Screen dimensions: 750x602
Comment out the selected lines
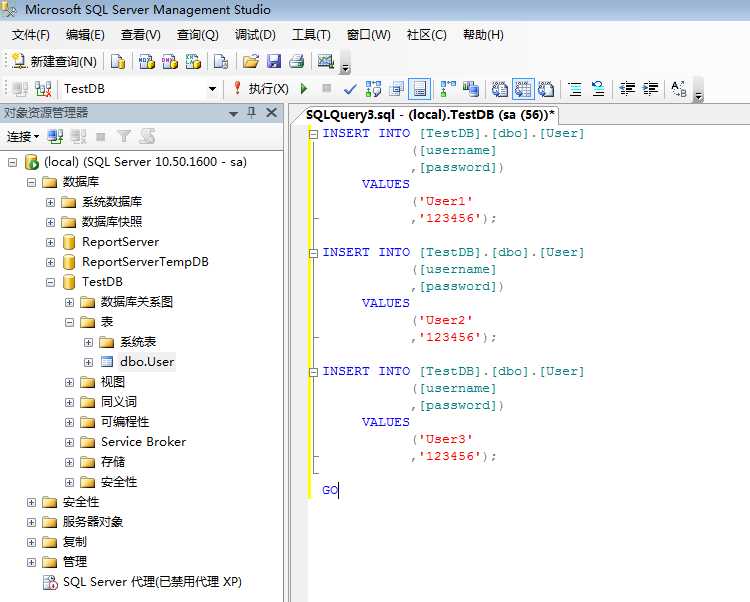pyautogui.click(x=575, y=89)
